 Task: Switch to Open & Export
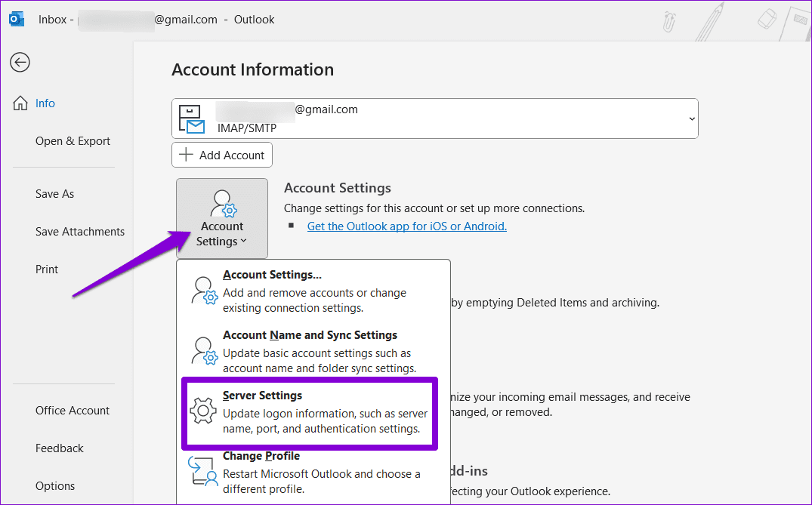(x=73, y=140)
